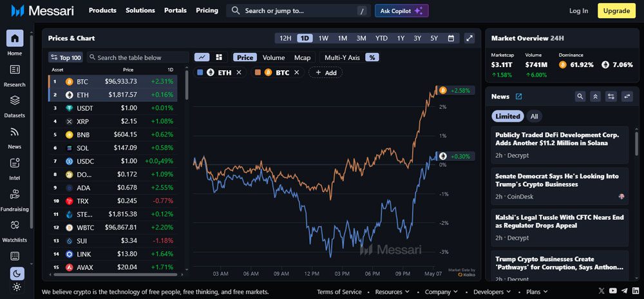Go to the Pricing page
The width and height of the screenshot is (644, 299).
tap(207, 10)
